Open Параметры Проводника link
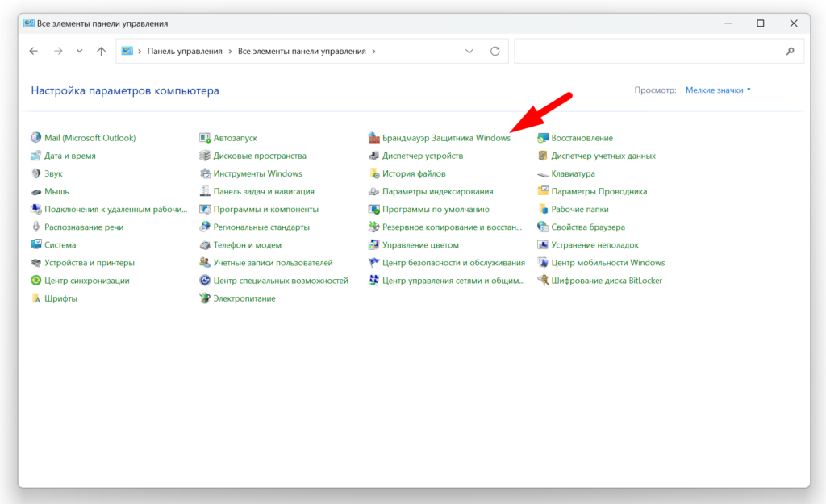 [599, 192]
